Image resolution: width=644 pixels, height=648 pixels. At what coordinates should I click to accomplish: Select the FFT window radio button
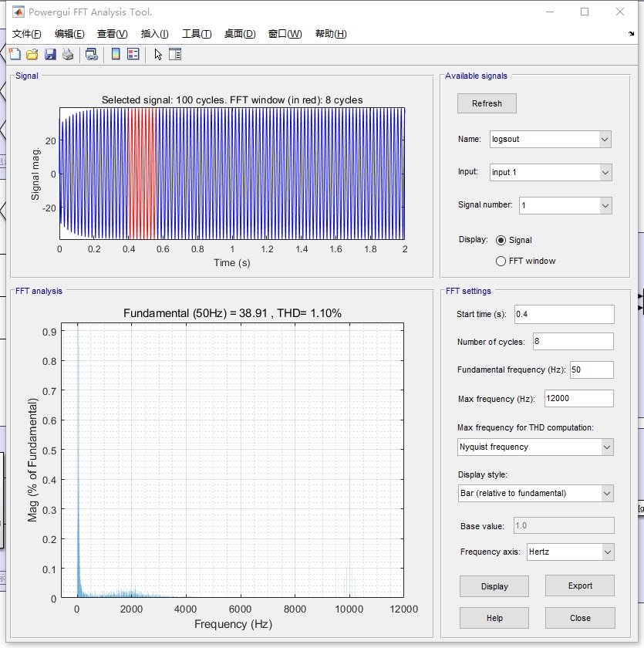(x=501, y=262)
